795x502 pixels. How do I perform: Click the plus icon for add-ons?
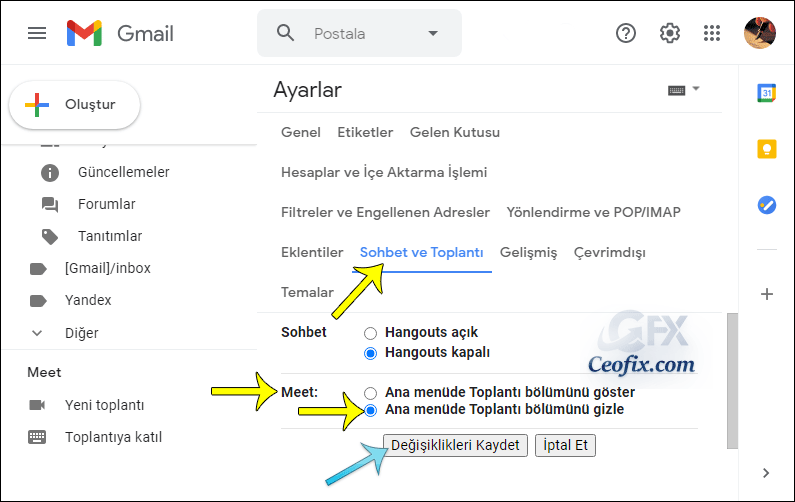coord(767,294)
